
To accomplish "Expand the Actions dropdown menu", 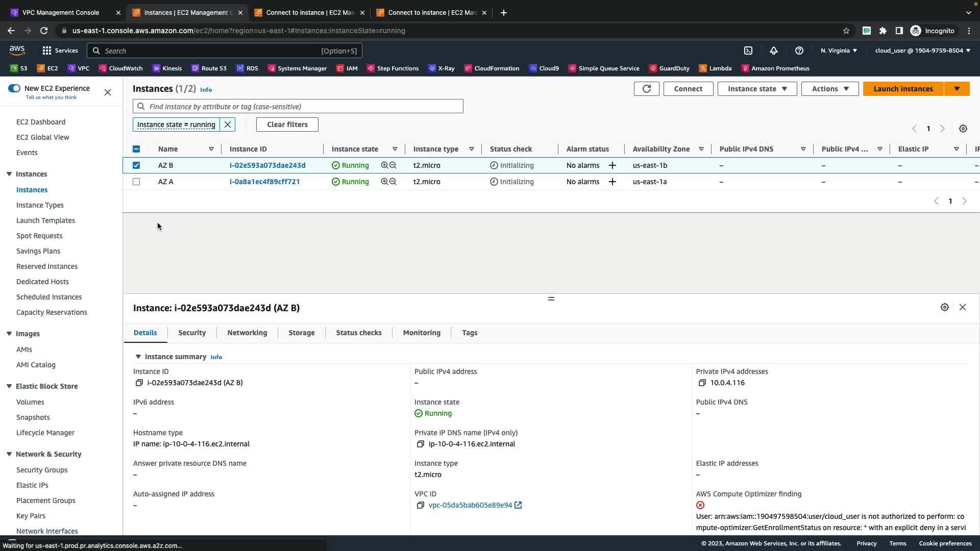I will tap(829, 89).
